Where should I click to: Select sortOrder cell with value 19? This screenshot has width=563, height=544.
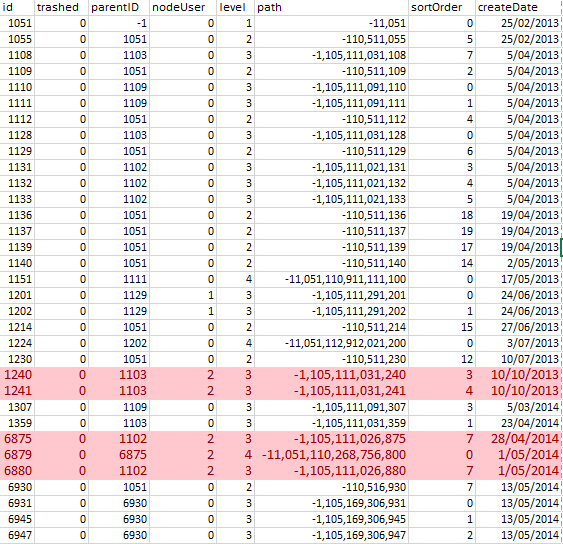point(442,231)
